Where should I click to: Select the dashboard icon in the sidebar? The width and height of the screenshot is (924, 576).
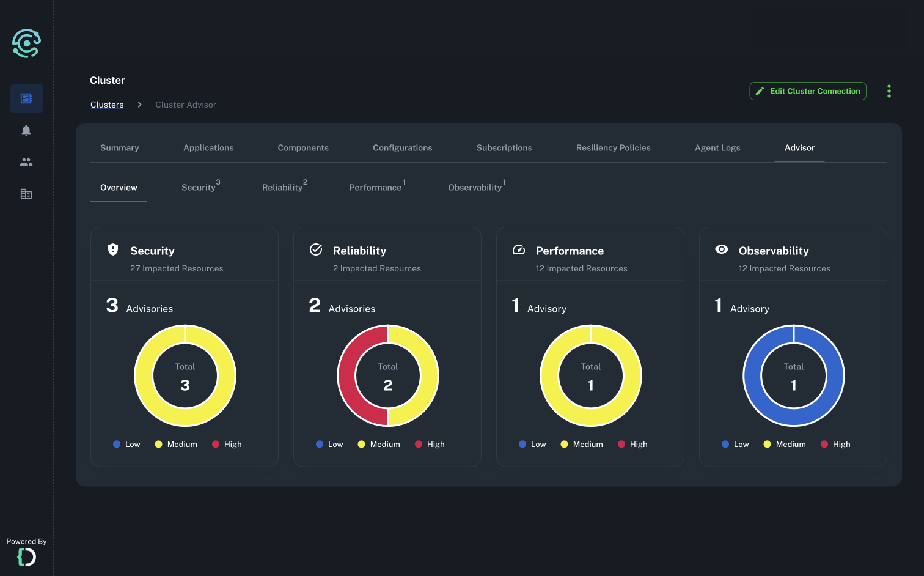pos(26,98)
